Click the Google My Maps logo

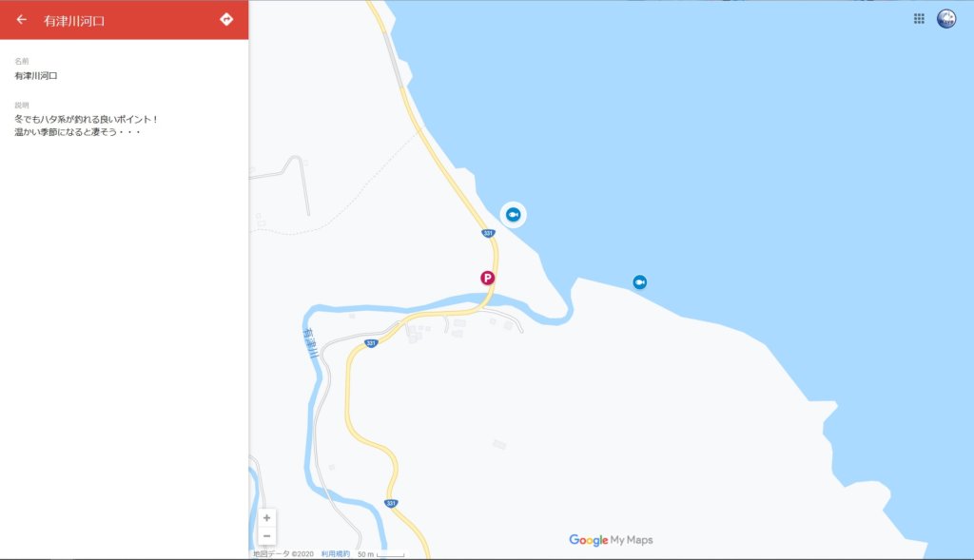pos(611,540)
